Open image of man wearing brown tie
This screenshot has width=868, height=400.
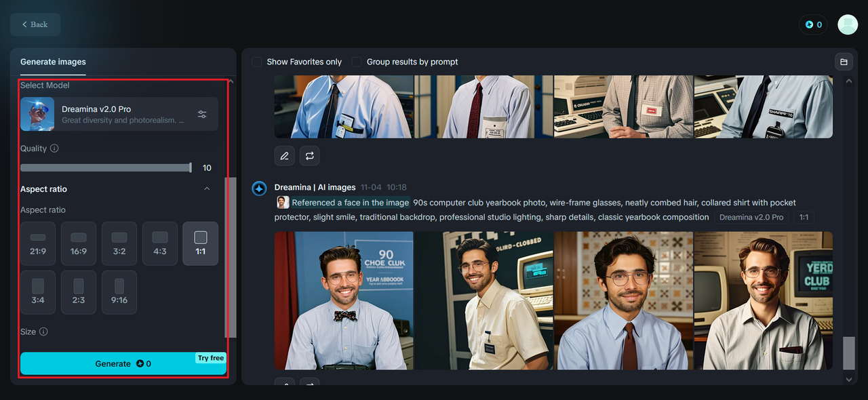click(x=624, y=300)
